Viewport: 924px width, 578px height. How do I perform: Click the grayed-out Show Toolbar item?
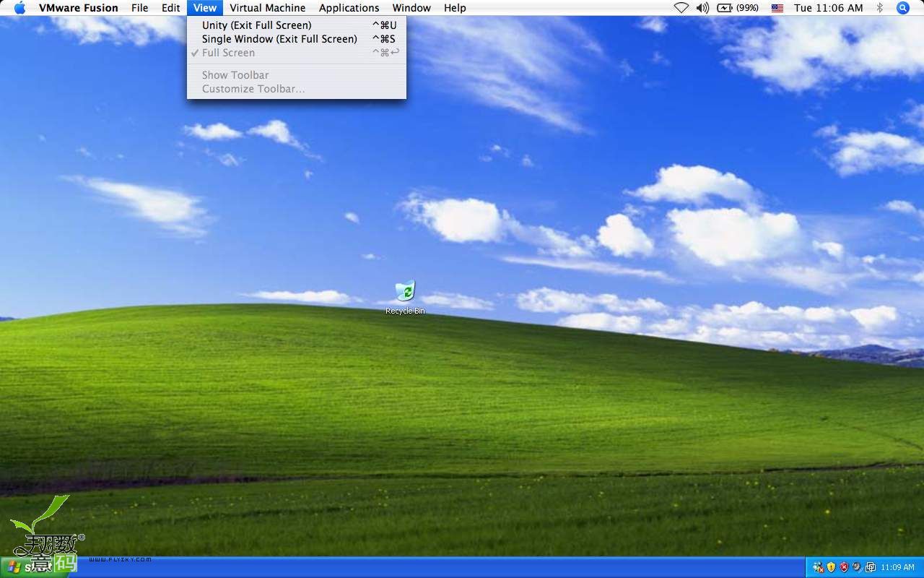coord(297,75)
